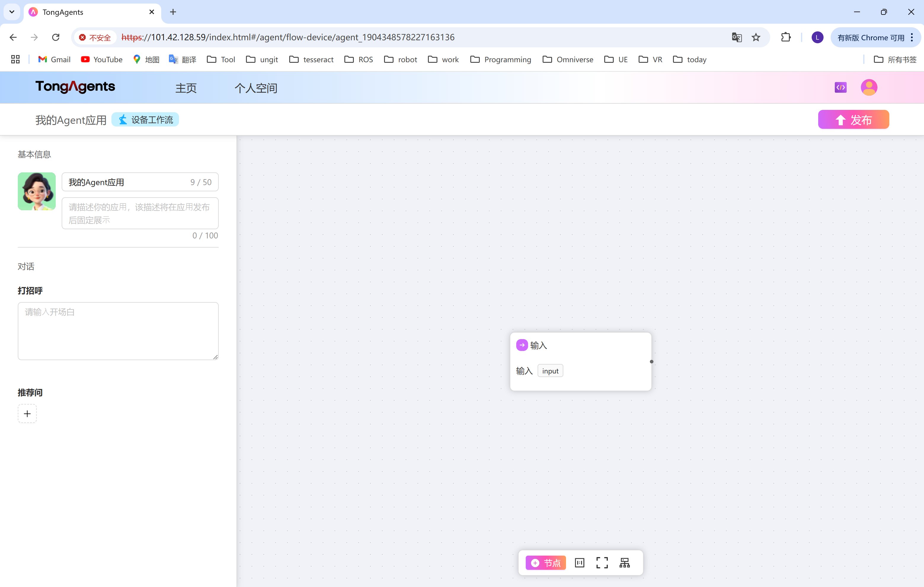Click the input variable tag
The width and height of the screenshot is (924, 587).
point(550,371)
